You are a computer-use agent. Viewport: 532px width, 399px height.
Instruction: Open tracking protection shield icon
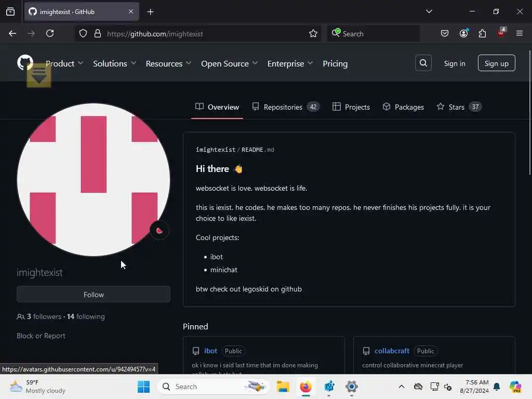pos(83,34)
